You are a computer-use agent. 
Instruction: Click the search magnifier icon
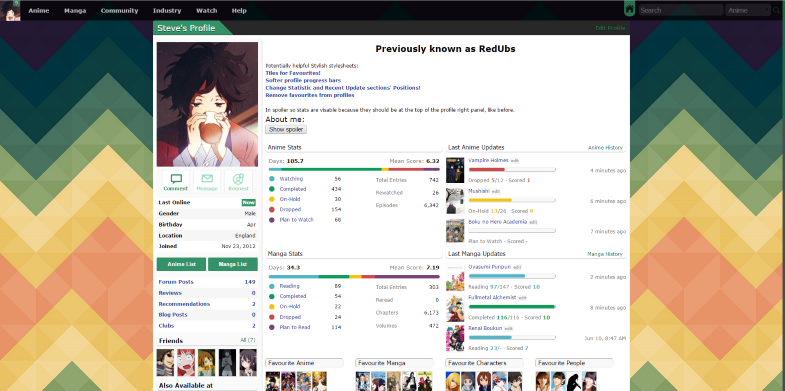pos(776,10)
